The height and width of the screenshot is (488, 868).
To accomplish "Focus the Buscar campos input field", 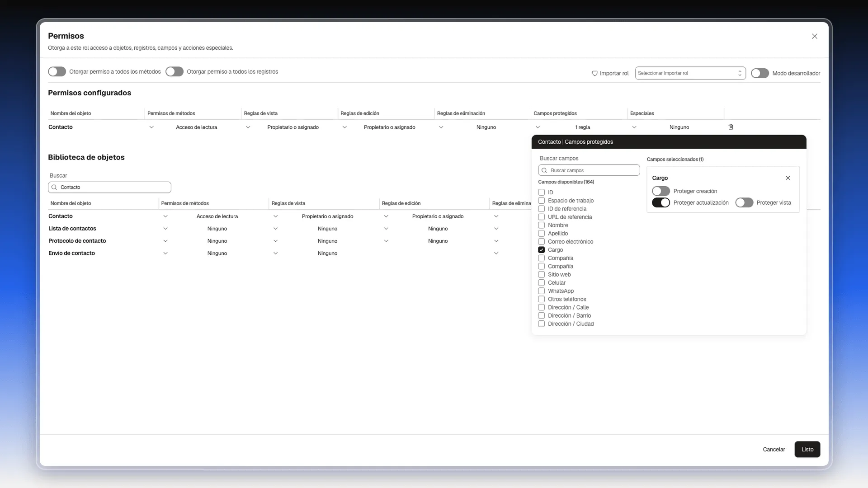I will click(x=589, y=170).
